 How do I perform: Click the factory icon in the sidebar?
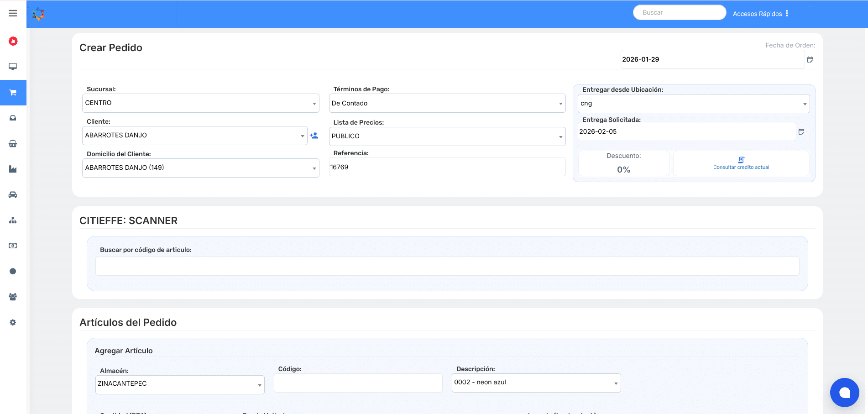[x=13, y=169]
